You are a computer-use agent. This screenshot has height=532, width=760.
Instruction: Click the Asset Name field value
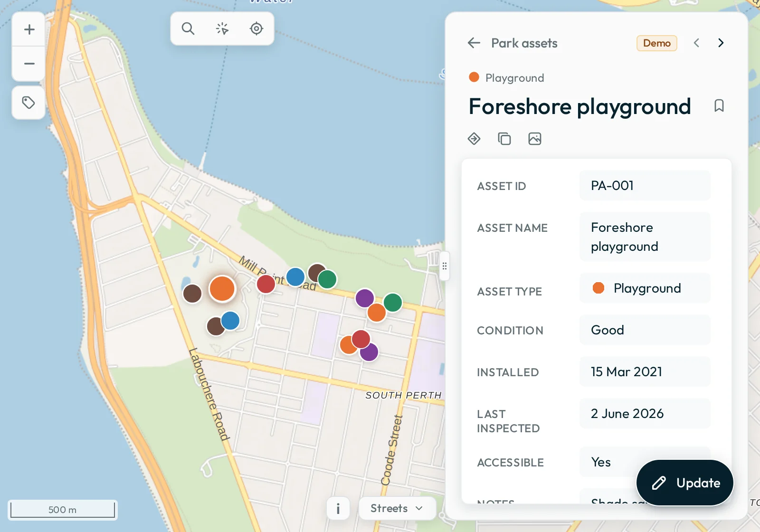click(645, 237)
